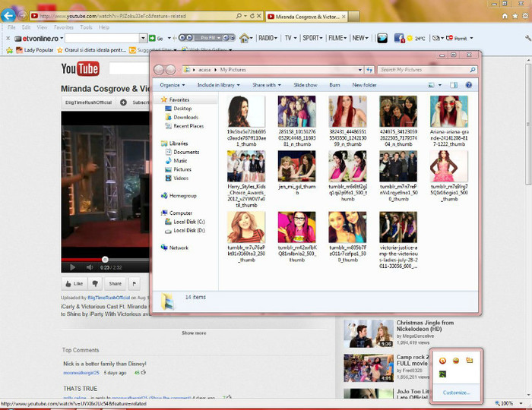Click the browser back arrow button

(8, 15)
